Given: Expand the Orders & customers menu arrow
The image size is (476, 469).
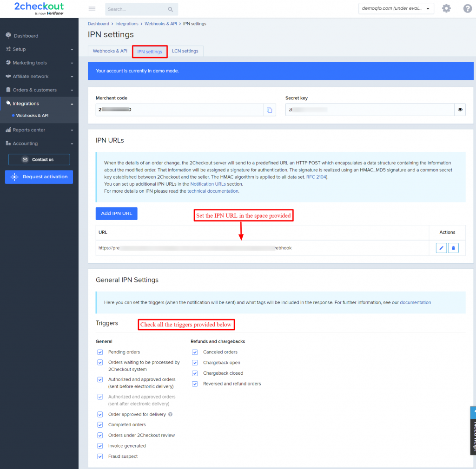Looking at the screenshot, I should (72, 90).
